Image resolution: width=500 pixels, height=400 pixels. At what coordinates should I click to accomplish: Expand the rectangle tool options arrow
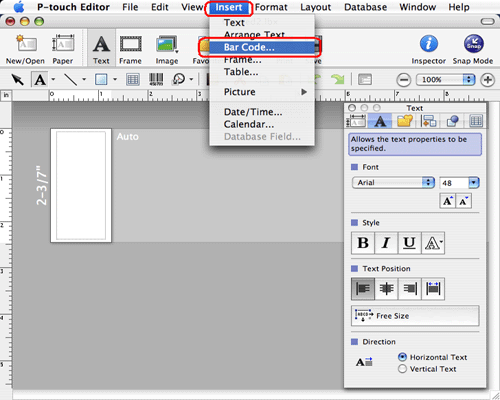click(115, 79)
